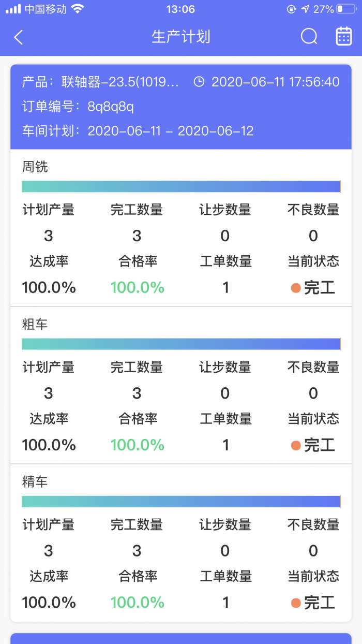Select the 精车 process heading

[x=35, y=482]
